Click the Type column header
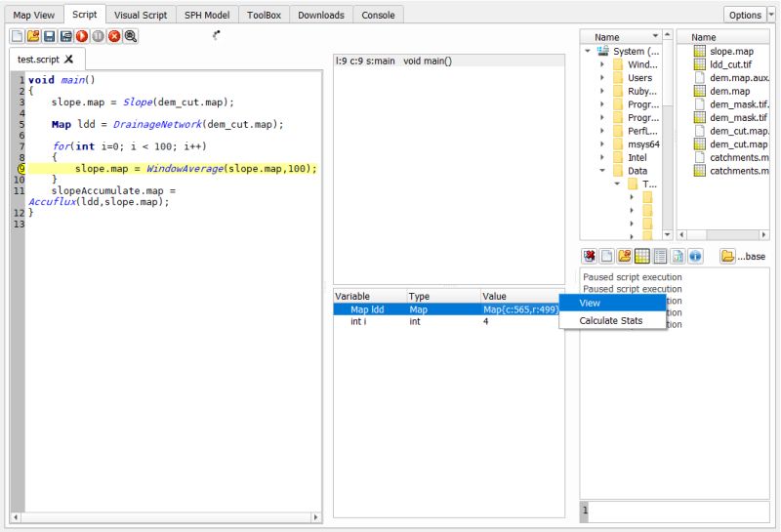 (x=443, y=296)
